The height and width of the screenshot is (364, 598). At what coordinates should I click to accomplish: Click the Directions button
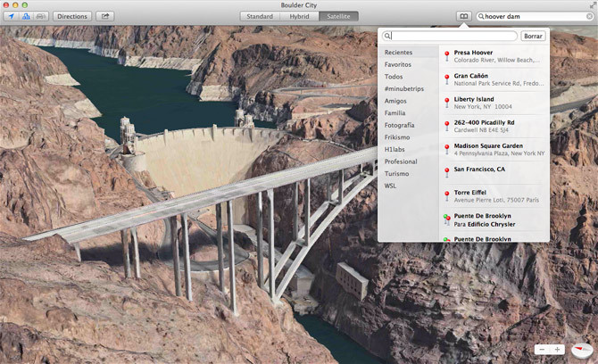[x=72, y=16]
